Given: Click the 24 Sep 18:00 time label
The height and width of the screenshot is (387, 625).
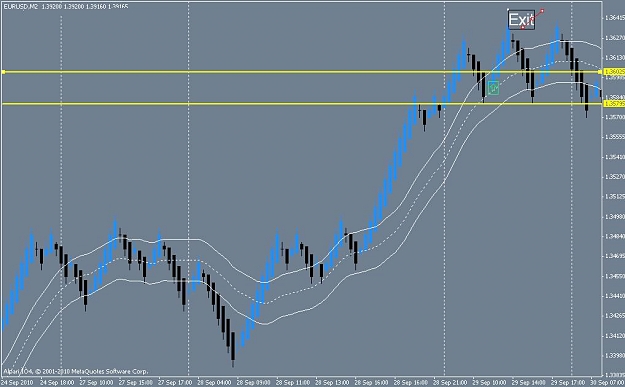Looking at the screenshot, I should (x=57, y=382).
